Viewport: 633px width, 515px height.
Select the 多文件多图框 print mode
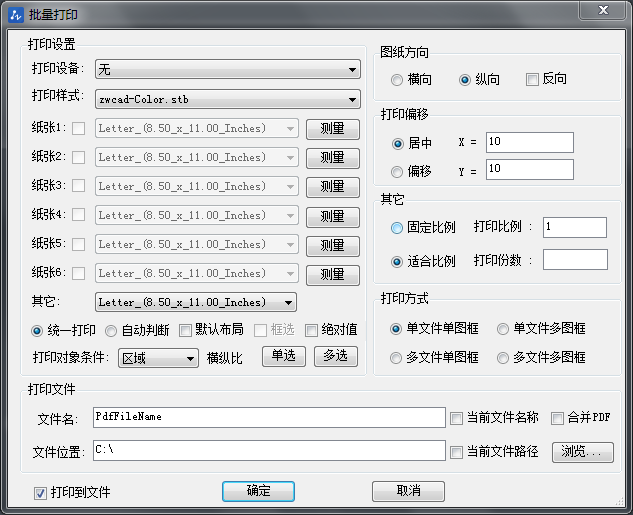[x=504, y=357]
